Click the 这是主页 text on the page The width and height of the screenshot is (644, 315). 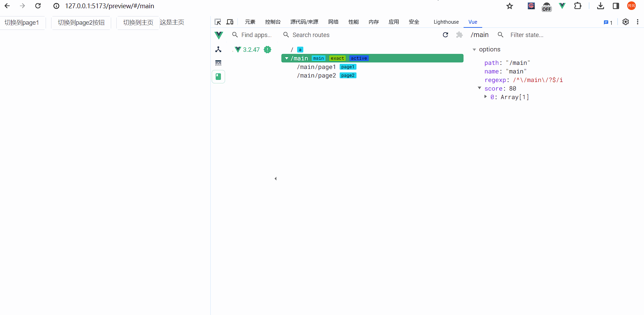click(172, 22)
